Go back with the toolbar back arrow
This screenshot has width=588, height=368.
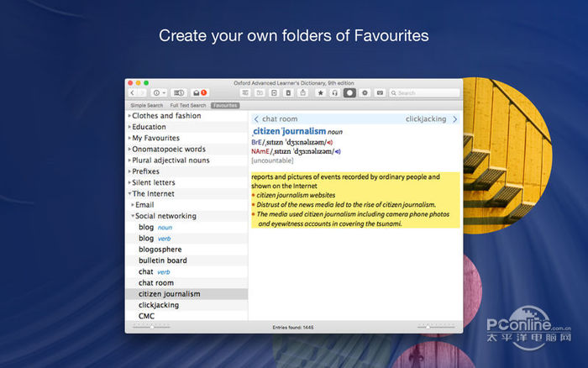click(133, 92)
